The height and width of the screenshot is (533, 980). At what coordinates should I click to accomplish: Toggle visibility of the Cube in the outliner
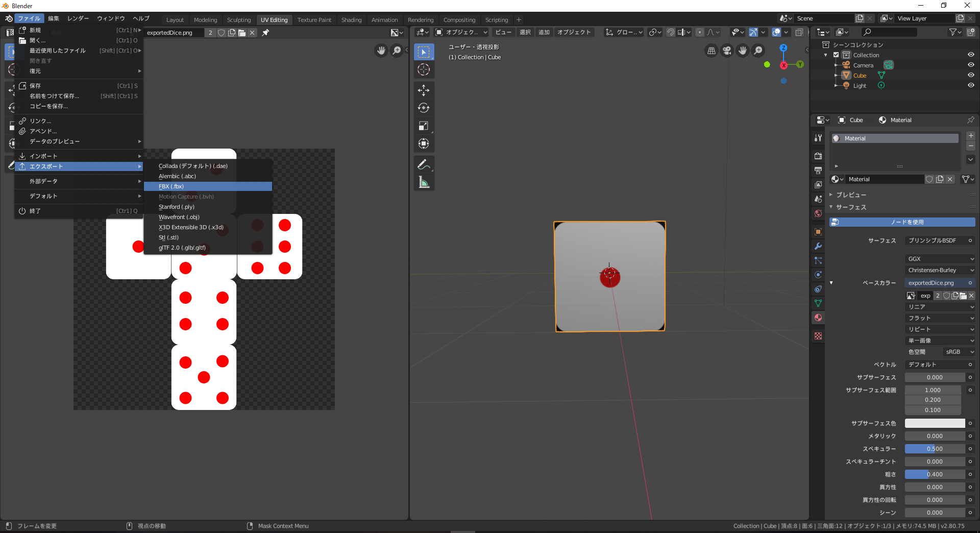pyautogui.click(x=971, y=75)
